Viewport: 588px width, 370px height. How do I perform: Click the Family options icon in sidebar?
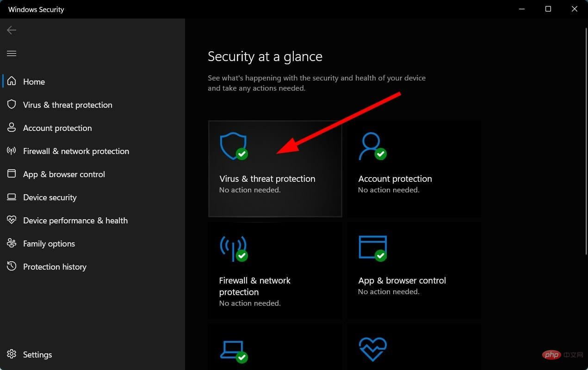pyautogui.click(x=12, y=243)
